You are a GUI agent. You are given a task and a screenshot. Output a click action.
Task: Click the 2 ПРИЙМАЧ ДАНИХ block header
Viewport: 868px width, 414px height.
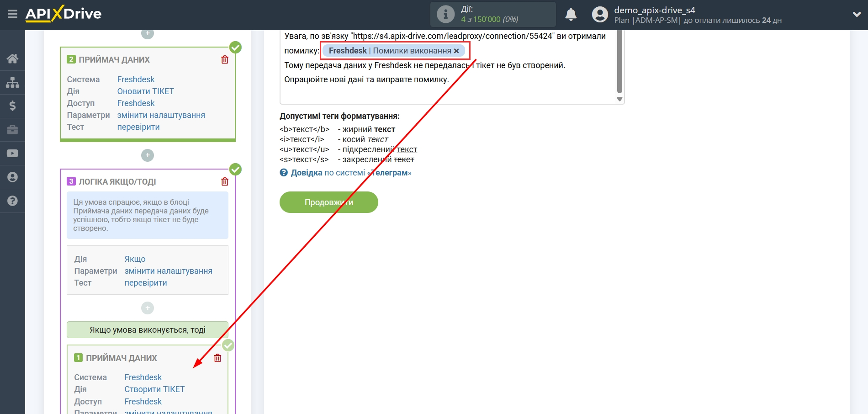[109, 59]
